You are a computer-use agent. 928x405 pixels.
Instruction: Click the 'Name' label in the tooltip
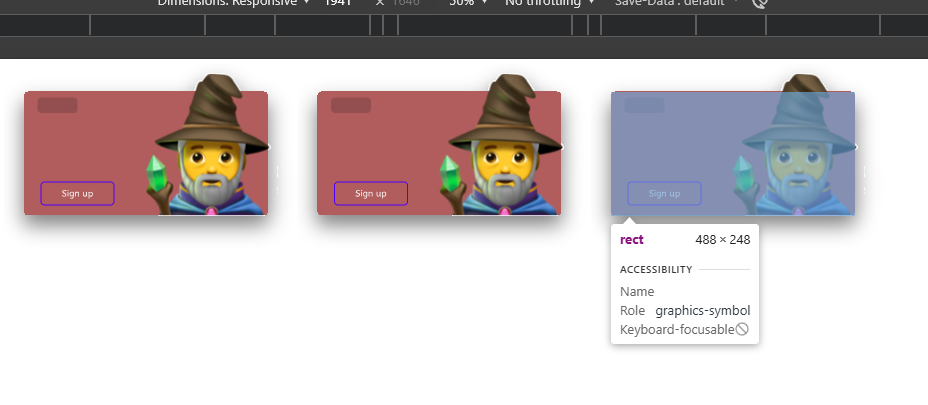tap(637, 292)
